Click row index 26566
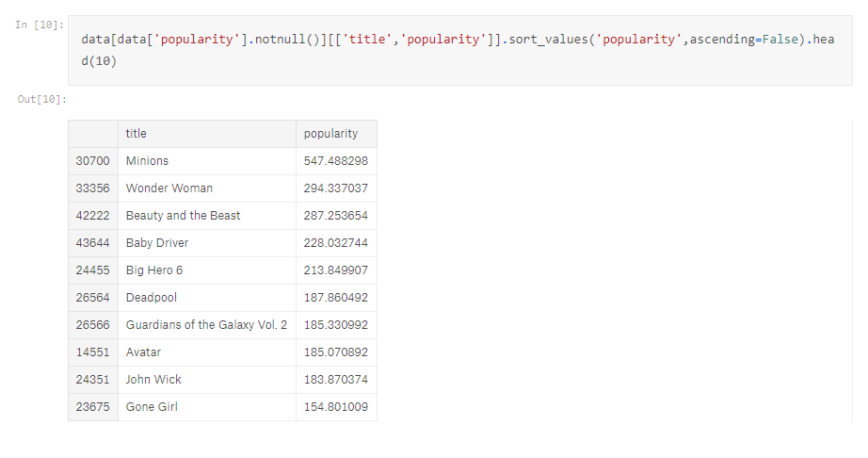868x458 pixels. [x=93, y=325]
